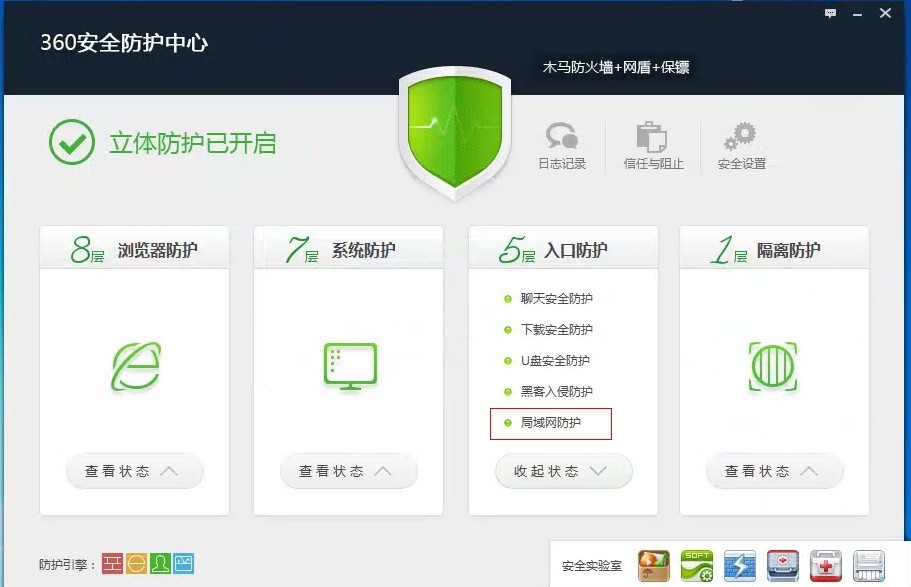The width and height of the screenshot is (911, 587).
Task: Click the 7层 系统防护 header
Action: (x=349, y=249)
